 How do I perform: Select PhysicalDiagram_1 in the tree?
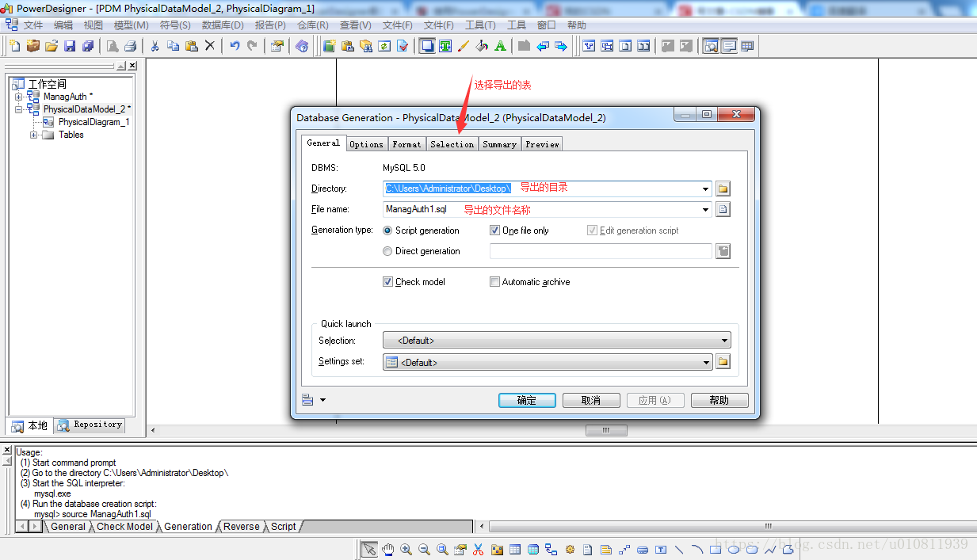click(93, 122)
